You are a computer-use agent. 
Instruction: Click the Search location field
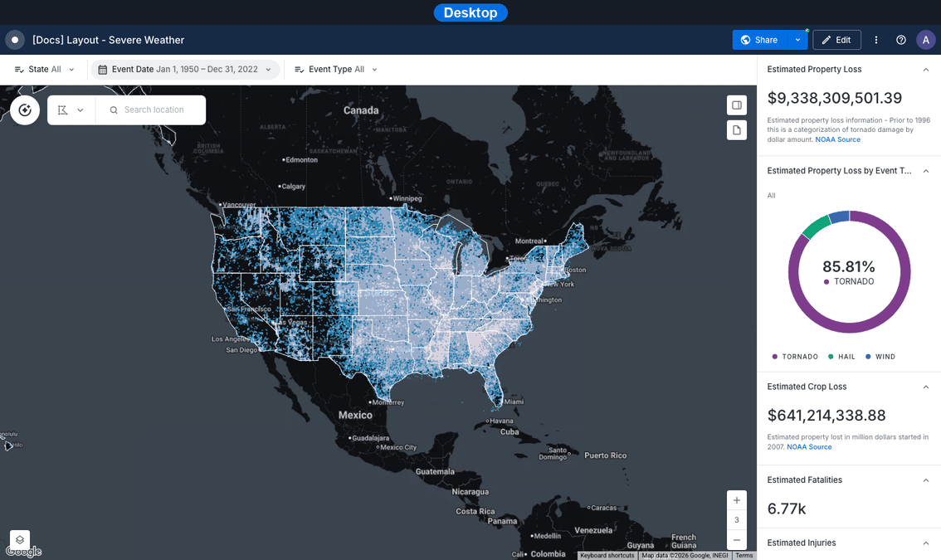(151, 110)
